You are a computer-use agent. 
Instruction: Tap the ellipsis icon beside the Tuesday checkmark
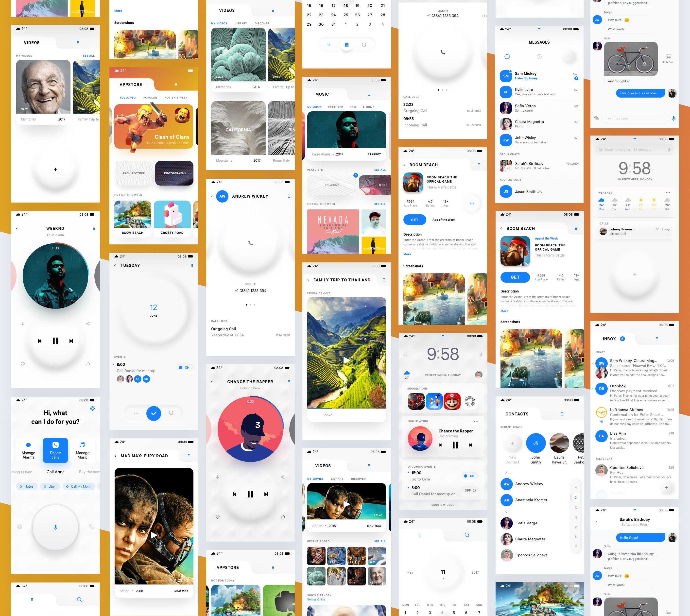[x=136, y=413]
